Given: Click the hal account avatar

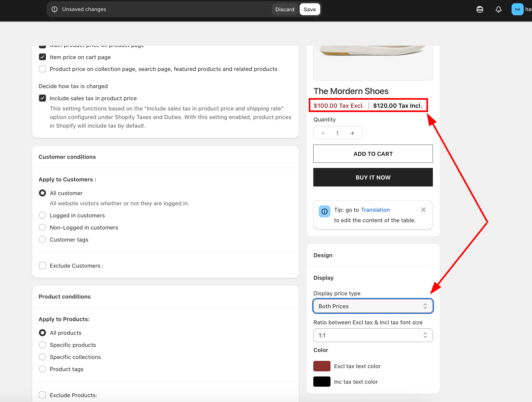Looking at the screenshot, I should click(517, 9).
